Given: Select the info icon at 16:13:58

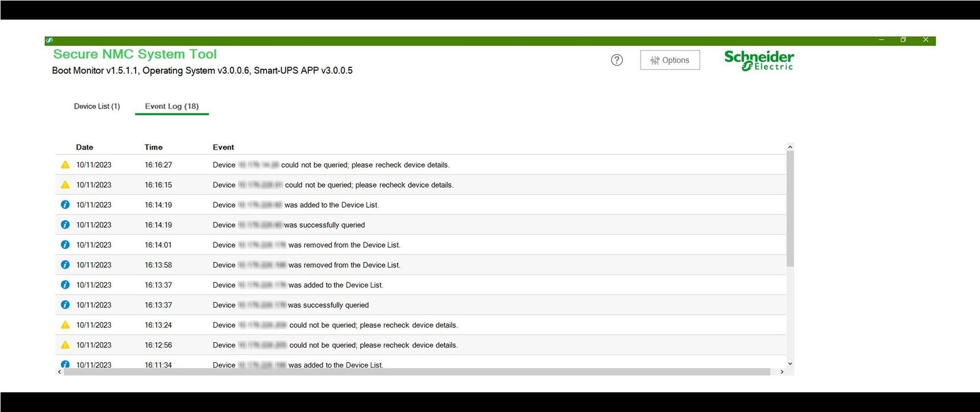Looking at the screenshot, I should click(x=65, y=265).
